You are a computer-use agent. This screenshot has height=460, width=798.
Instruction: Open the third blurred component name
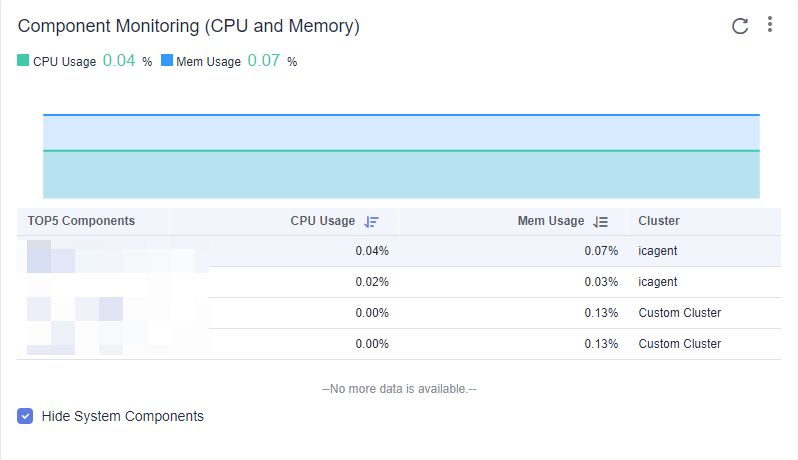pos(113,309)
